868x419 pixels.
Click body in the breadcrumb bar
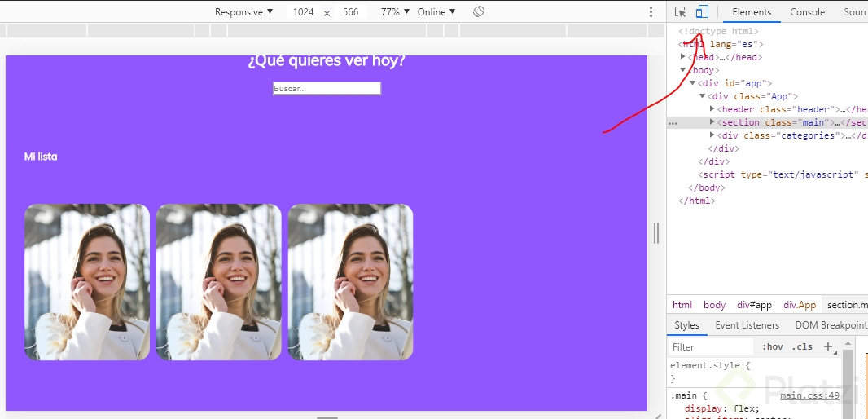click(x=714, y=305)
